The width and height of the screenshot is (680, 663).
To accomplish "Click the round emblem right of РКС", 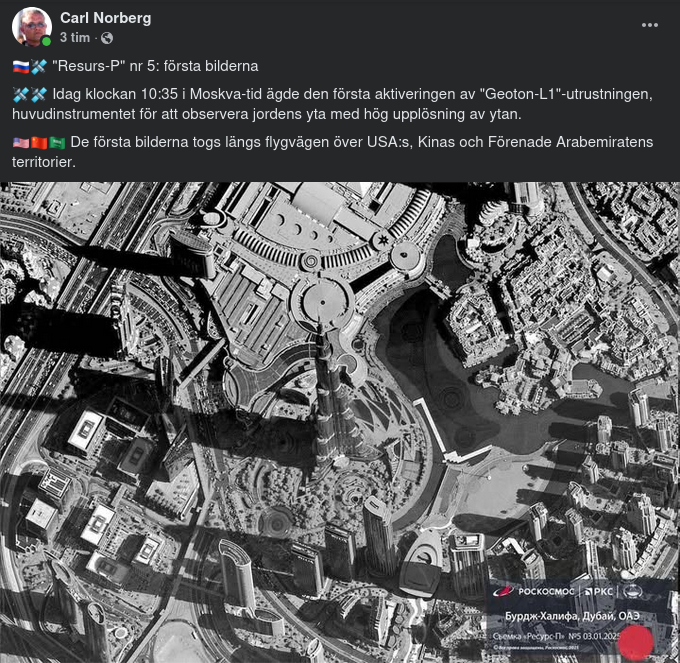I will point(634,591).
